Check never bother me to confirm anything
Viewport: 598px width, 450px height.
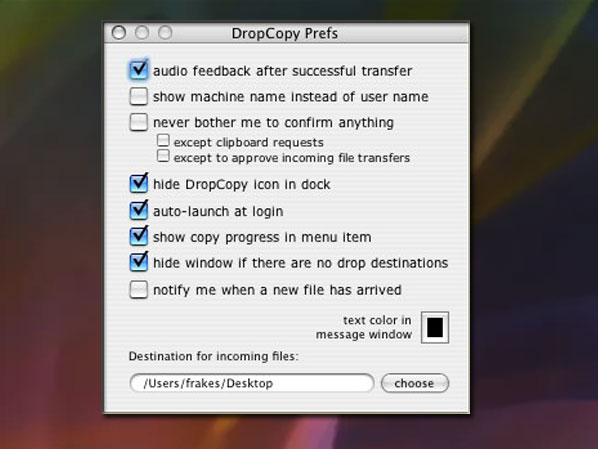click(x=138, y=122)
